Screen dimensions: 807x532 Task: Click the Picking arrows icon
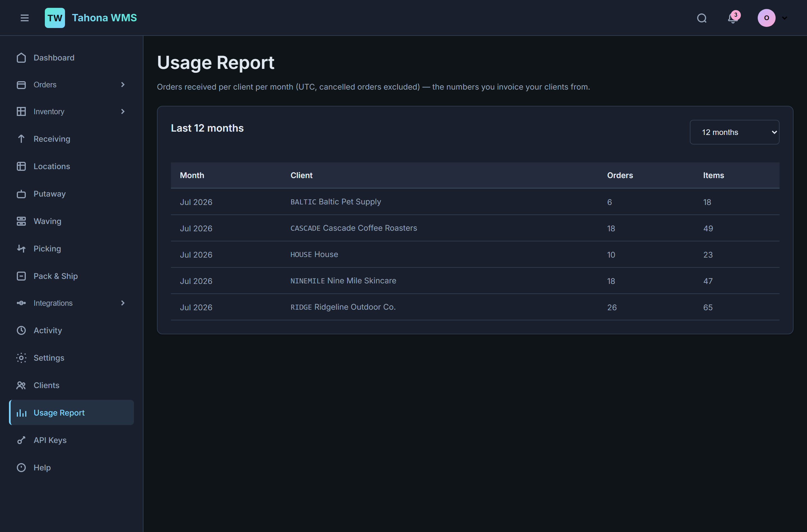click(21, 249)
